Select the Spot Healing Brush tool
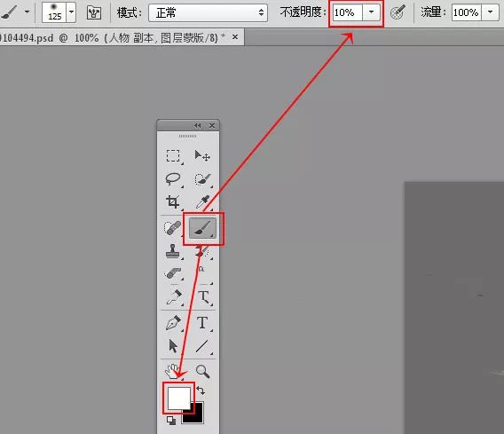Image resolution: width=504 pixels, height=434 pixels. pos(173,228)
